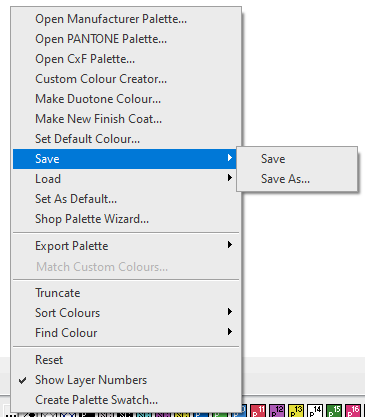Select Set Default Colour
Image resolution: width=365 pixels, height=417 pixels.
tap(126, 139)
